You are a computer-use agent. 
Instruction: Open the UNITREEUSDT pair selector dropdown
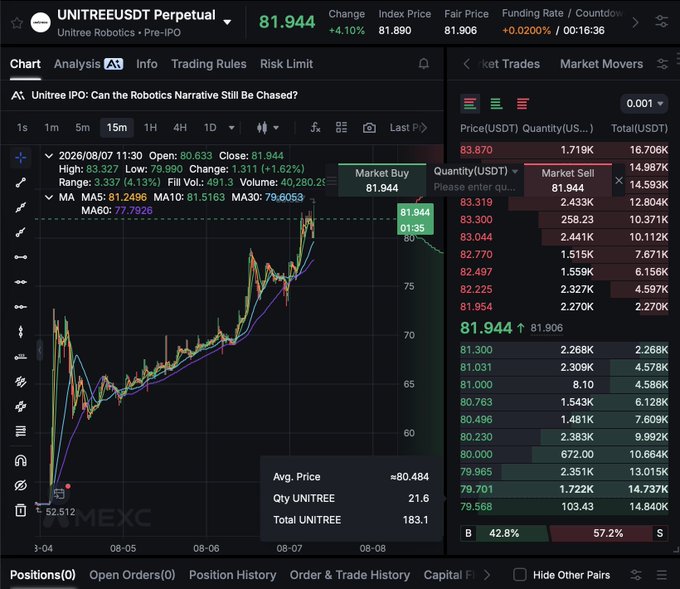pos(227,22)
